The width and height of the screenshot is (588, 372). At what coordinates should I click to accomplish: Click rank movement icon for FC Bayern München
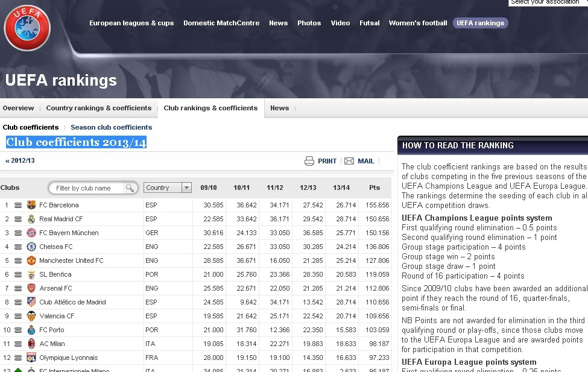coord(18,233)
